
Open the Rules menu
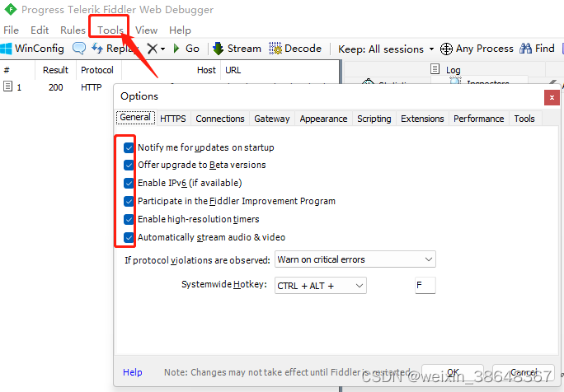click(x=73, y=30)
